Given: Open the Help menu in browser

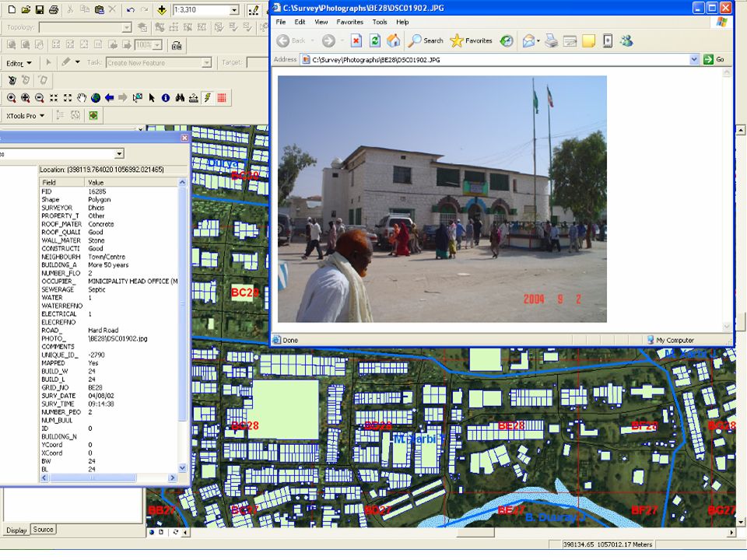Looking at the screenshot, I should click(402, 22).
